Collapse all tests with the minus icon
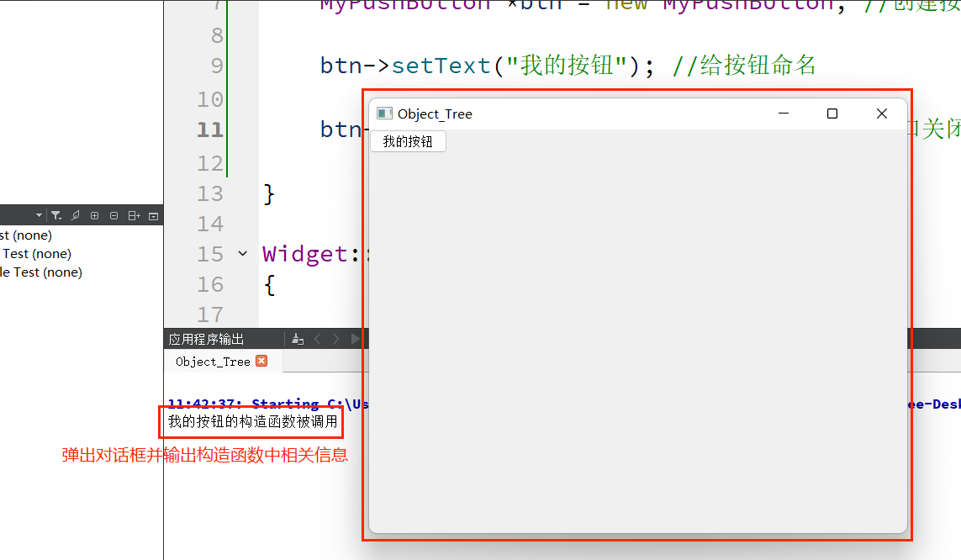 pyautogui.click(x=114, y=215)
